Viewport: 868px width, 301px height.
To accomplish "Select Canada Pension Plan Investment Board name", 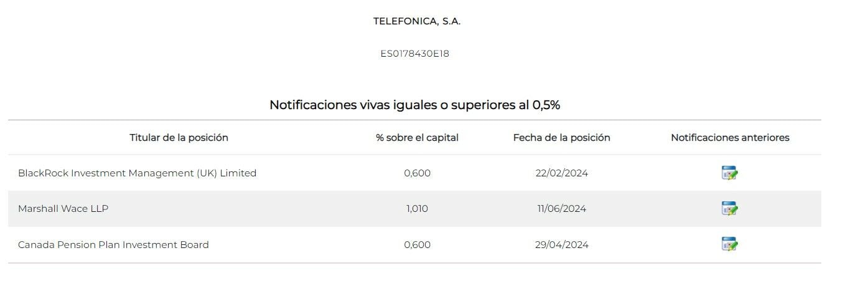I will [113, 245].
